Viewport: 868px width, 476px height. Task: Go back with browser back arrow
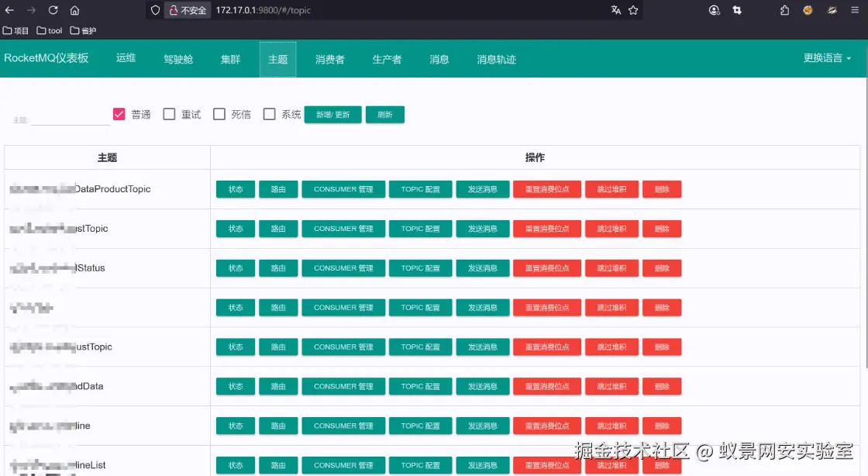(9, 10)
